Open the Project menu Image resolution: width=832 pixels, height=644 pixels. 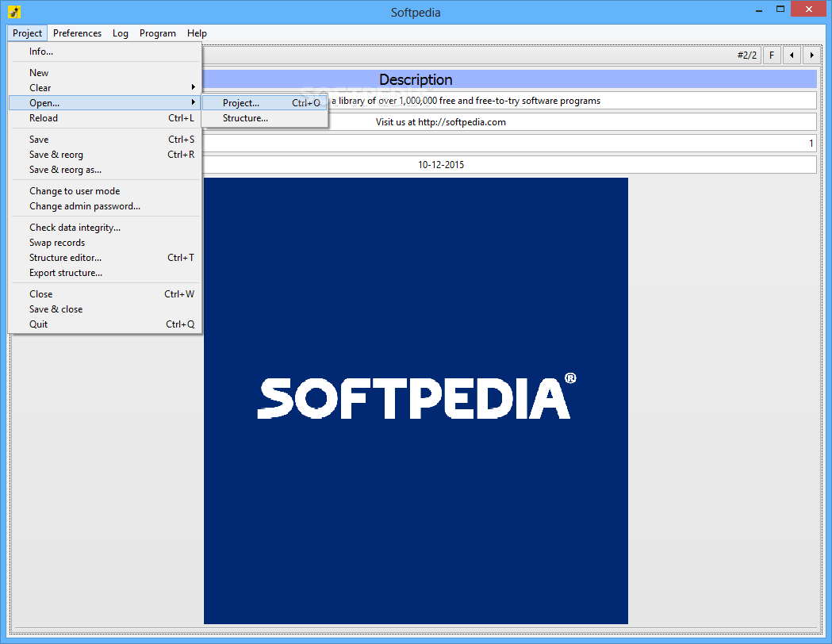click(27, 33)
